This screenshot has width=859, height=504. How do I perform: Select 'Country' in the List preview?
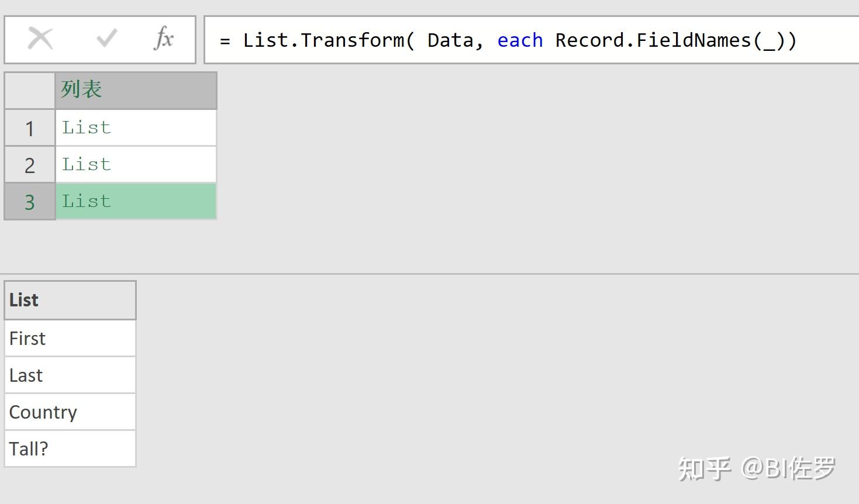pyautogui.click(x=43, y=412)
